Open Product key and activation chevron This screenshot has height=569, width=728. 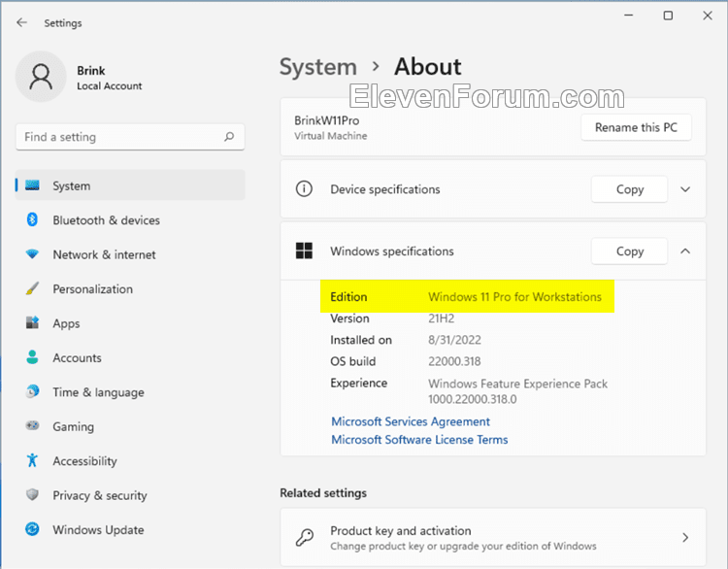[x=685, y=537]
